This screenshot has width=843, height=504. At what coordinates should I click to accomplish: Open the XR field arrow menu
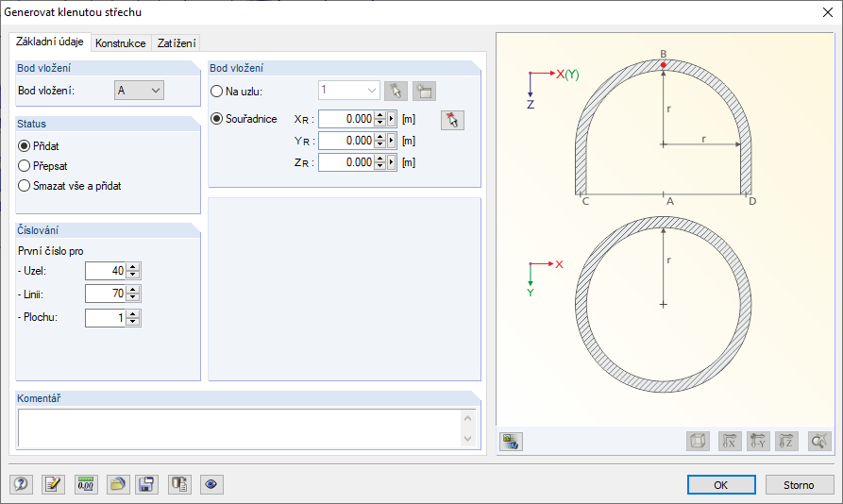[392, 119]
